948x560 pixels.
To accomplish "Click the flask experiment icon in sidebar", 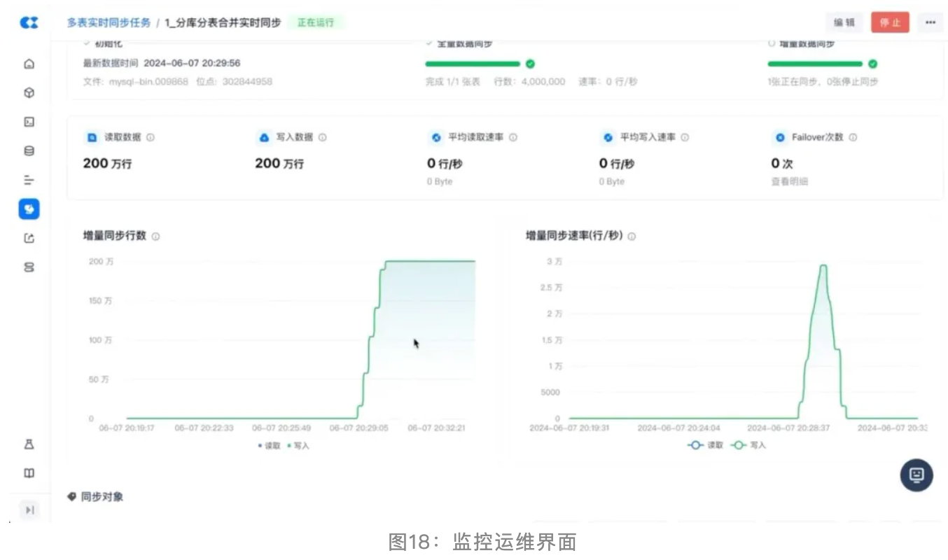I will (x=29, y=444).
